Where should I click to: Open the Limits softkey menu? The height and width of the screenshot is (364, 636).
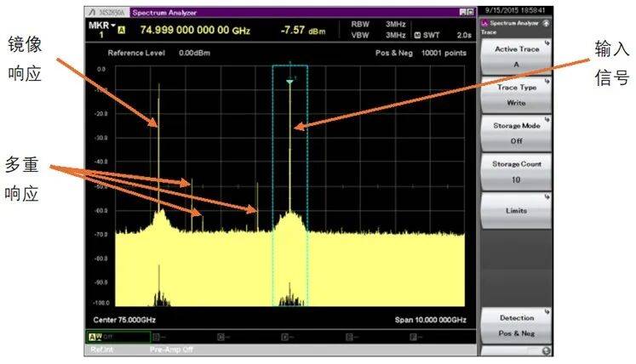point(518,209)
